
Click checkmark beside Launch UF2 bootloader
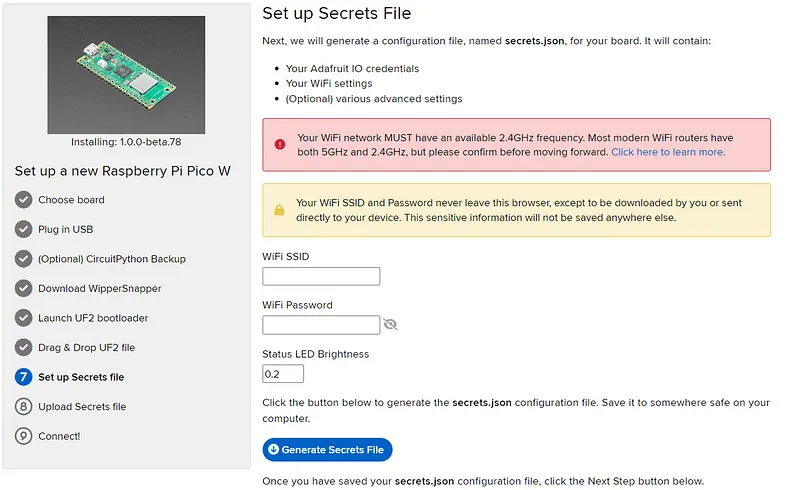[x=24, y=318]
